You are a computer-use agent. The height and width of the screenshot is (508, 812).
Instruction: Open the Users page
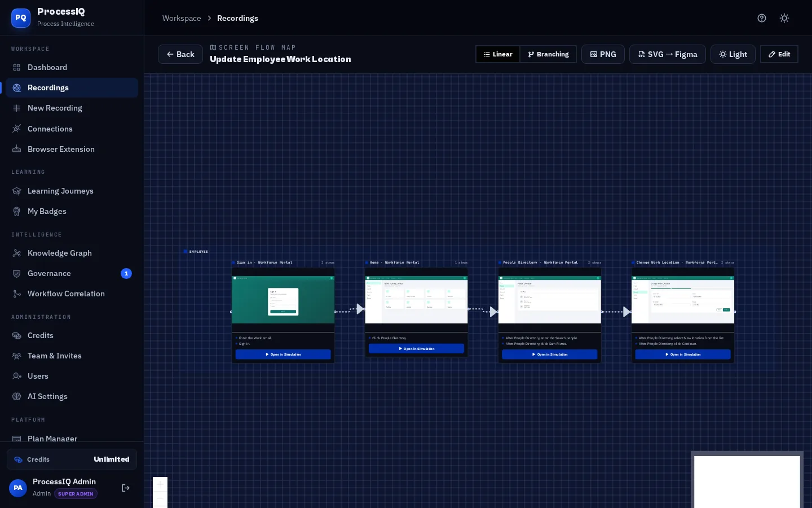click(x=72, y=376)
